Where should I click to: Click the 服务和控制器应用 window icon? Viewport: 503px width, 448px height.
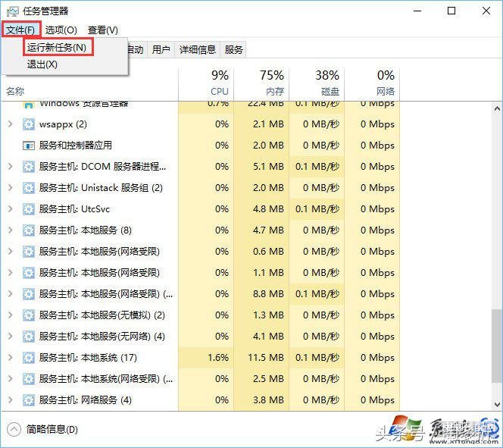(x=29, y=146)
